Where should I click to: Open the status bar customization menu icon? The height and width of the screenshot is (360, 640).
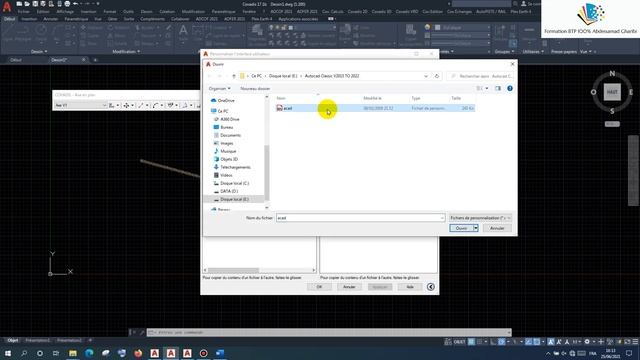click(635, 342)
